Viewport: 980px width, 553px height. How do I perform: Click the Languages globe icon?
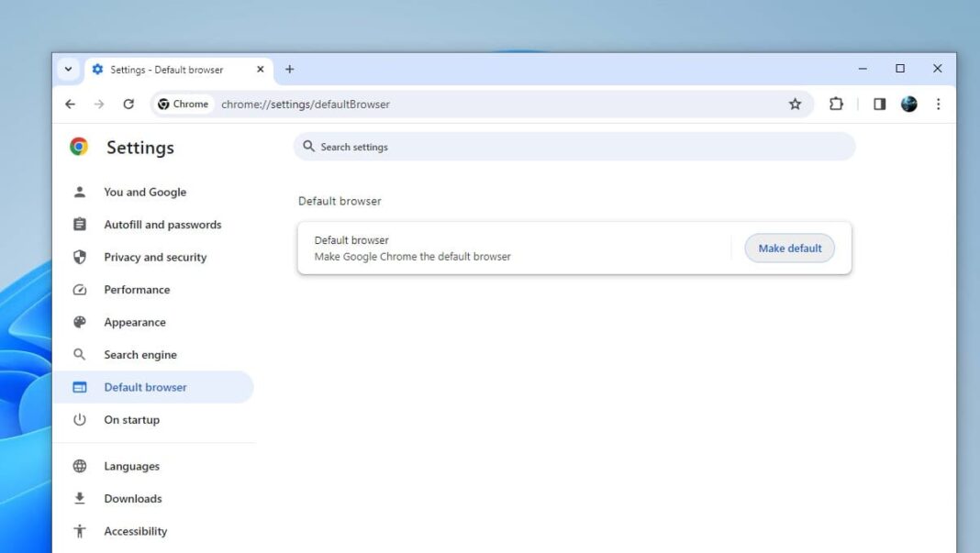[x=80, y=466]
